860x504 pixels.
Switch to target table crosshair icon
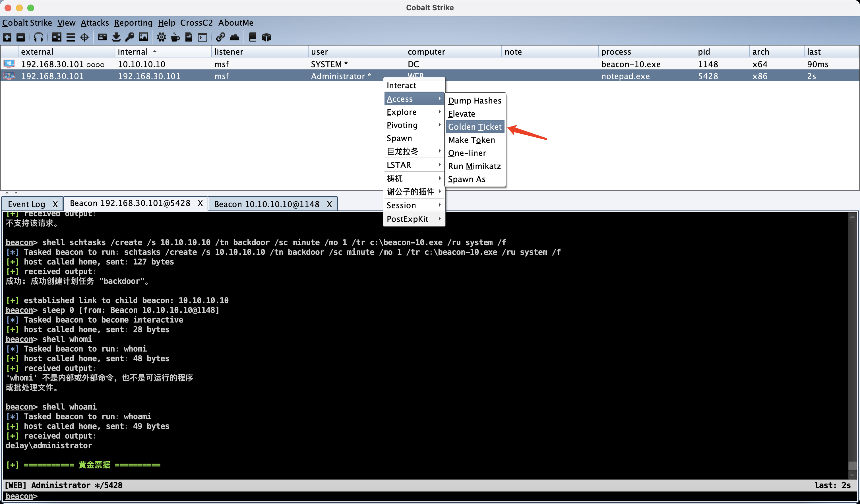click(84, 37)
